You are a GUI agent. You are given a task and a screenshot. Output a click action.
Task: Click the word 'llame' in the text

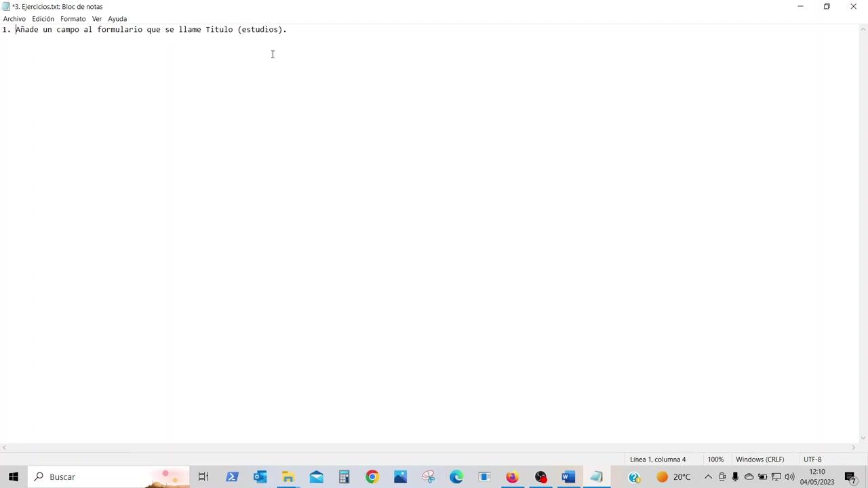[190, 30]
